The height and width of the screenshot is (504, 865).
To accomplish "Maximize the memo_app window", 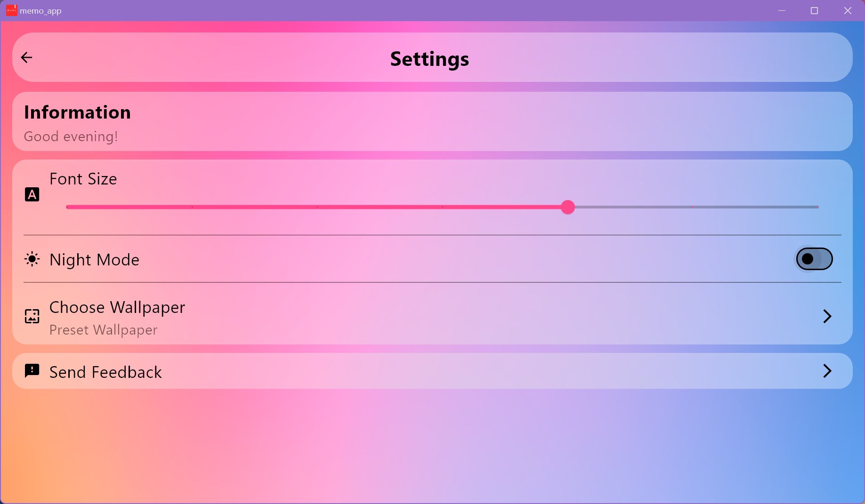I will [814, 10].
